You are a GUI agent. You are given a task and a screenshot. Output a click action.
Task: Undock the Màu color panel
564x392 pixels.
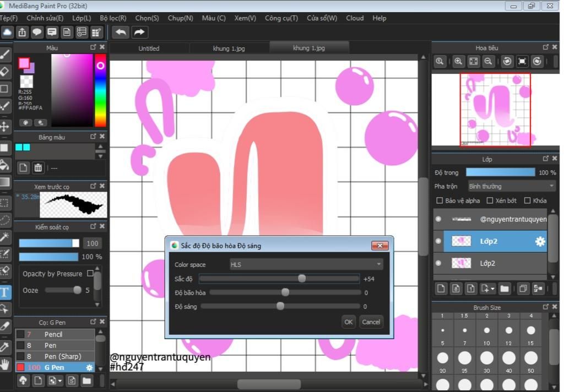(93, 47)
